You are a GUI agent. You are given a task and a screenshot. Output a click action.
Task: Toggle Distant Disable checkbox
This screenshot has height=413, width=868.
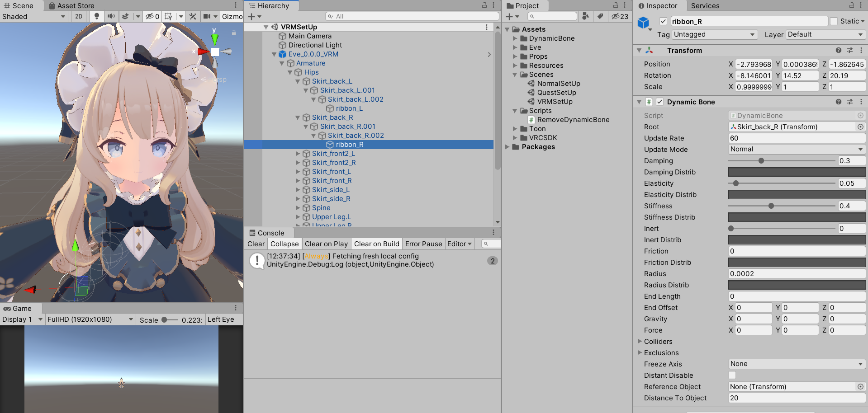click(x=732, y=375)
